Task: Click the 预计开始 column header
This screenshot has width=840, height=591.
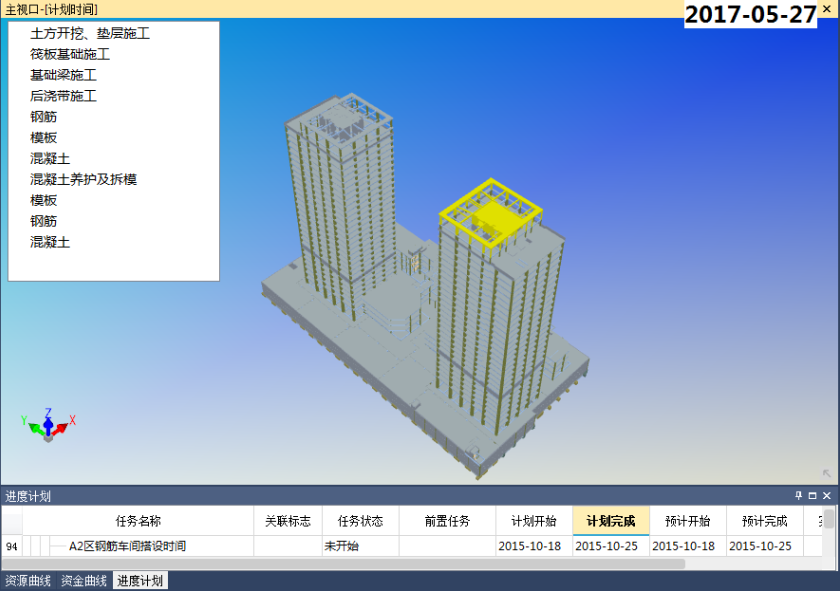Action: 688,521
